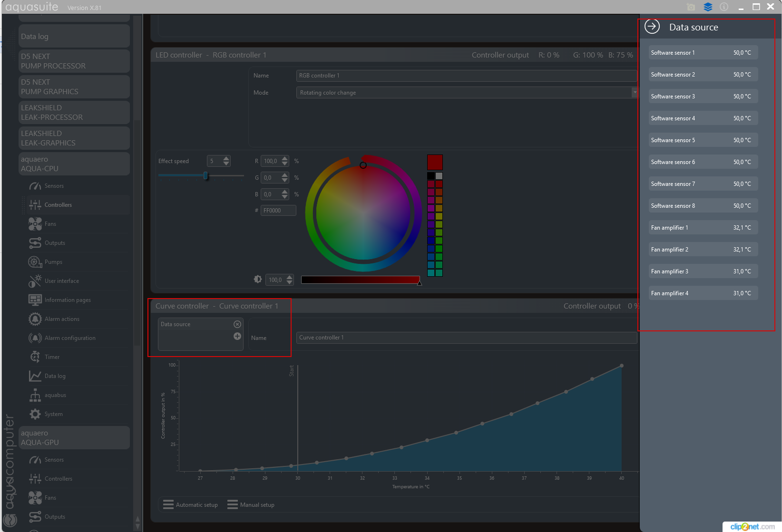The image size is (782, 532).
Task: Expand the LEAKSHIELD LEAK-PROCESSOR device section
Action: click(x=74, y=113)
